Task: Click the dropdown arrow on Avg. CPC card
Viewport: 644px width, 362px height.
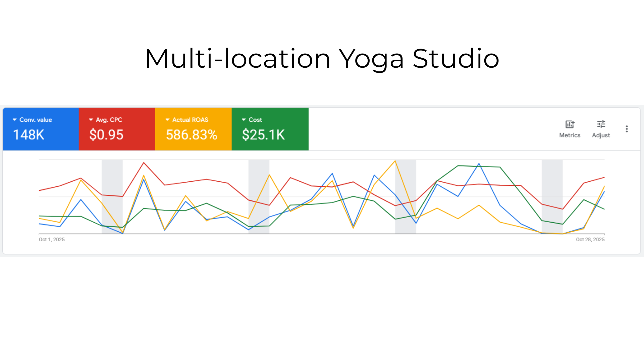Action: 90,119
